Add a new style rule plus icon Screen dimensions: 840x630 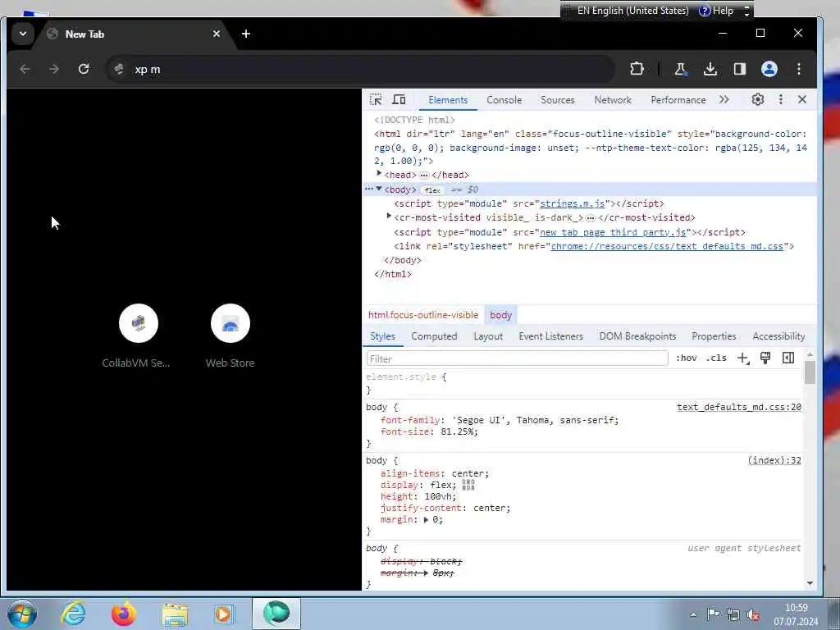[x=743, y=358]
